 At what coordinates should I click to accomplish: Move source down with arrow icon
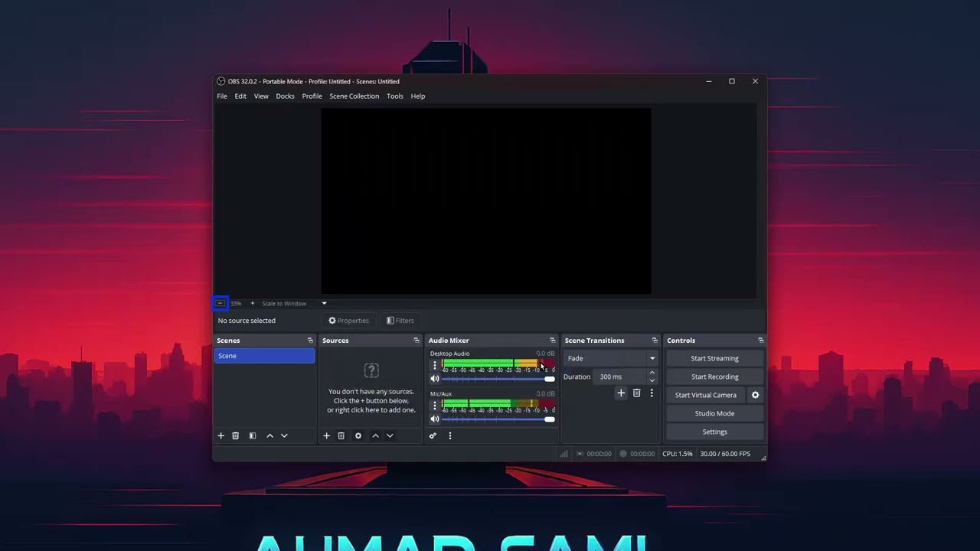[390, 435]
